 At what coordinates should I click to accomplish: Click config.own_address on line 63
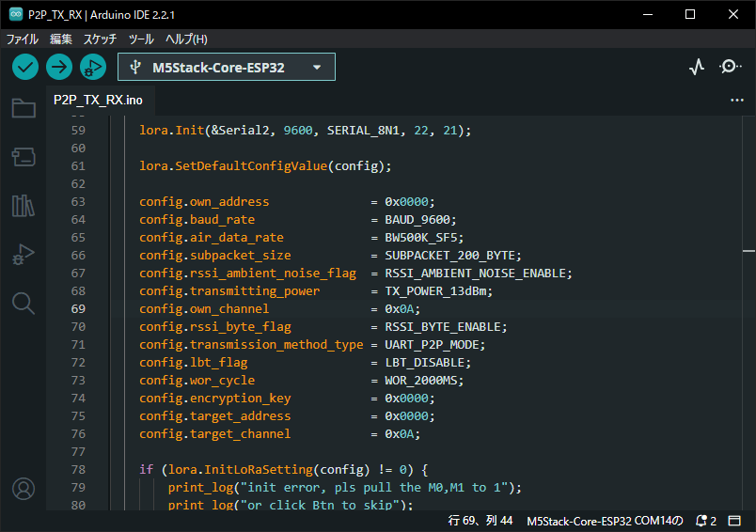click(x=204, y=201)
